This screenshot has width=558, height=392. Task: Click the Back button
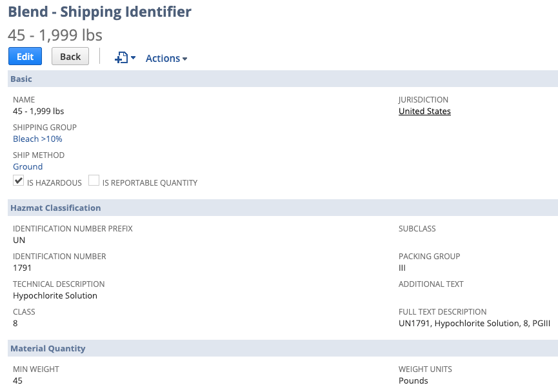pos(70,56)
